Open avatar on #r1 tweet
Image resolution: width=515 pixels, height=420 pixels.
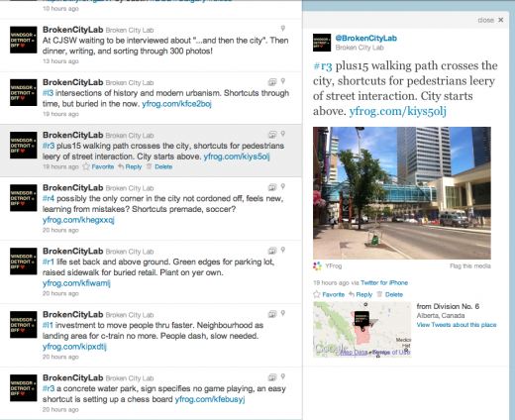tap(24, 262)
